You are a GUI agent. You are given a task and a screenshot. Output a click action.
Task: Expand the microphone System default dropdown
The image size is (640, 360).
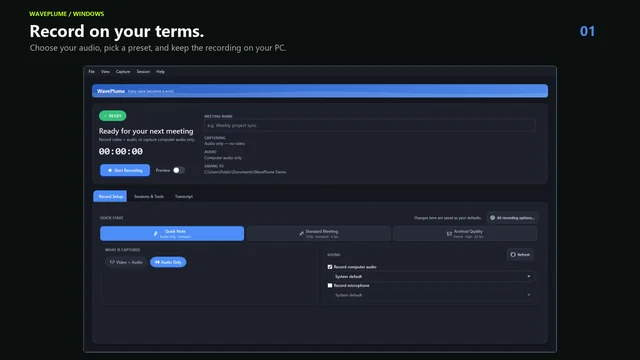(x=433, y=295)
